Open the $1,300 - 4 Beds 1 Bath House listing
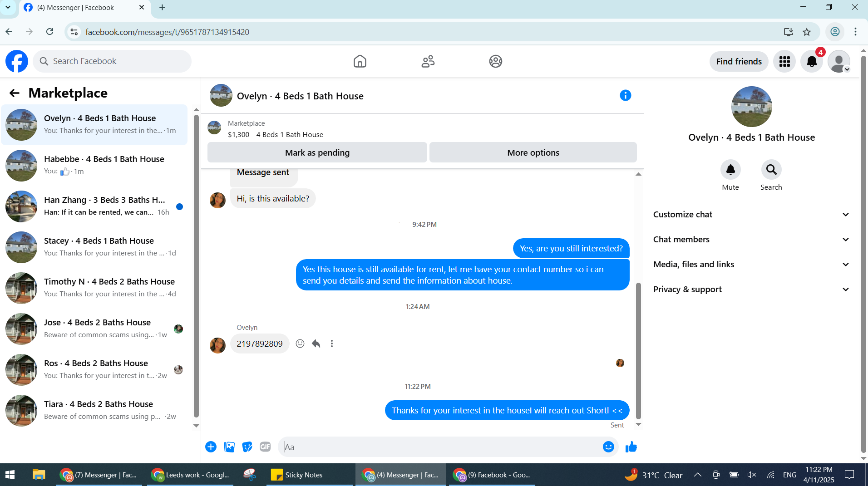Screen dimensions: 868x486 coord(276,135)
